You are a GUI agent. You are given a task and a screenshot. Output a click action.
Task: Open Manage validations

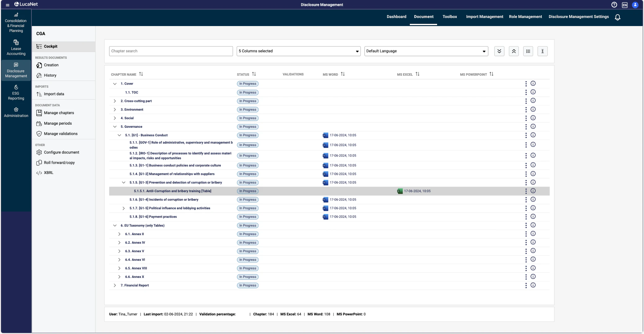point(60,134)
